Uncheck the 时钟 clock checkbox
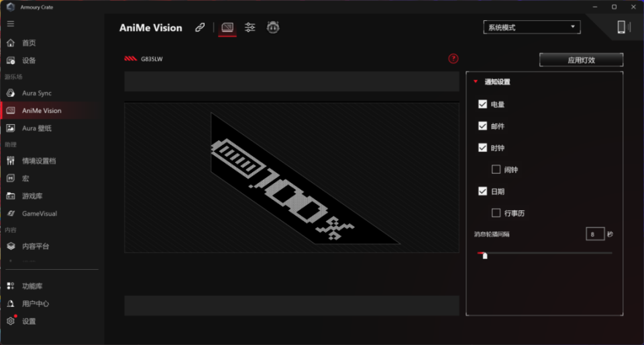 (x=482, y=148)
